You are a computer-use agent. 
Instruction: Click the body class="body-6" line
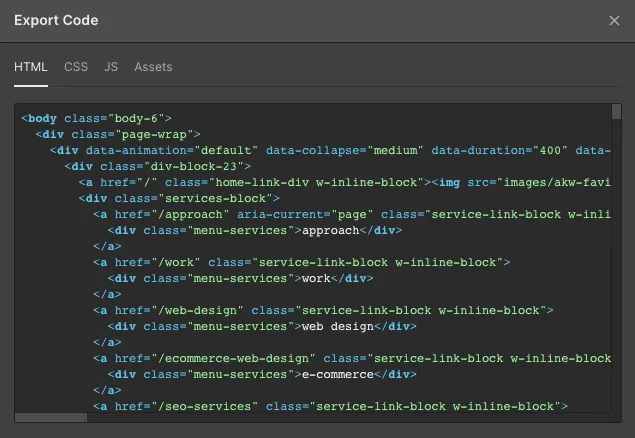[96, 118]
